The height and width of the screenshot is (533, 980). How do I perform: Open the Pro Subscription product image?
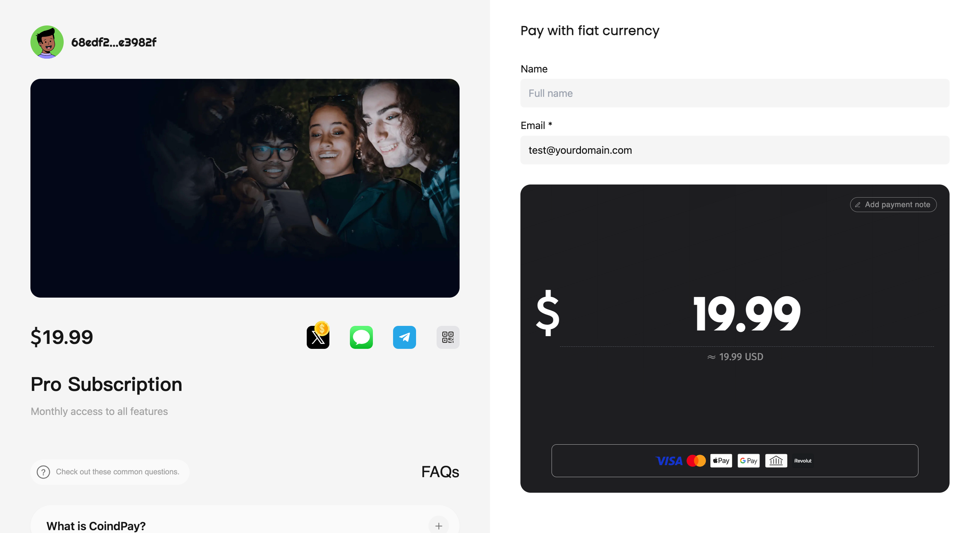point(245,188)
